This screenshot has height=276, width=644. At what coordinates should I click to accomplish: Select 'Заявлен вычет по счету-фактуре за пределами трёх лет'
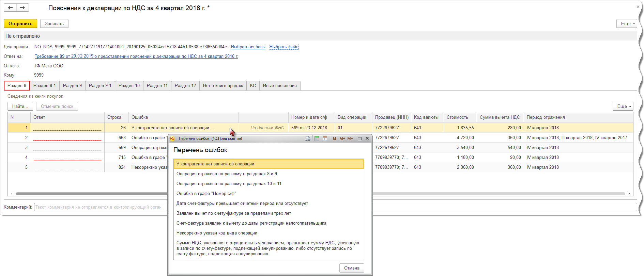269,213
